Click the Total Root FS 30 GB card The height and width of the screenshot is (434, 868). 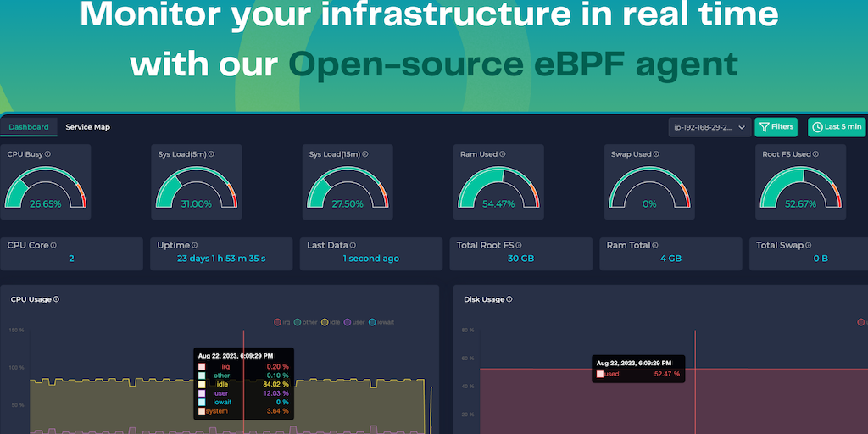coord(520,253)
